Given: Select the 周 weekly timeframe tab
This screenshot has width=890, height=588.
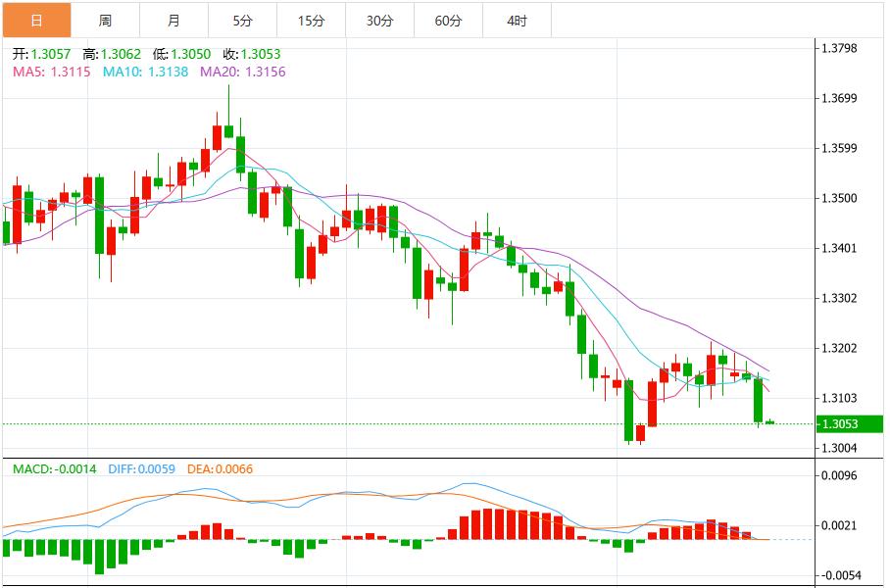Looking at the screenshot, I should [x=105, y=21].
